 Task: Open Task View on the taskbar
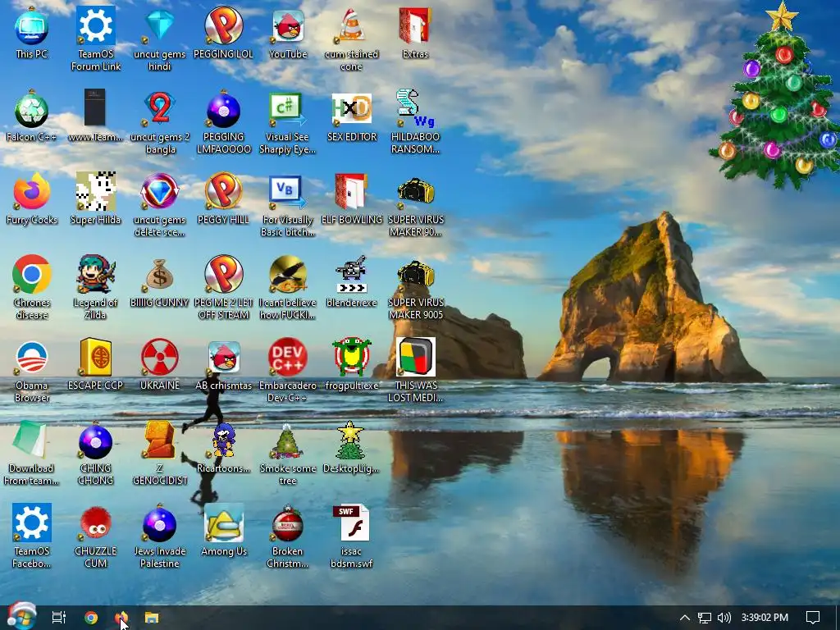(x=59, y=618)
